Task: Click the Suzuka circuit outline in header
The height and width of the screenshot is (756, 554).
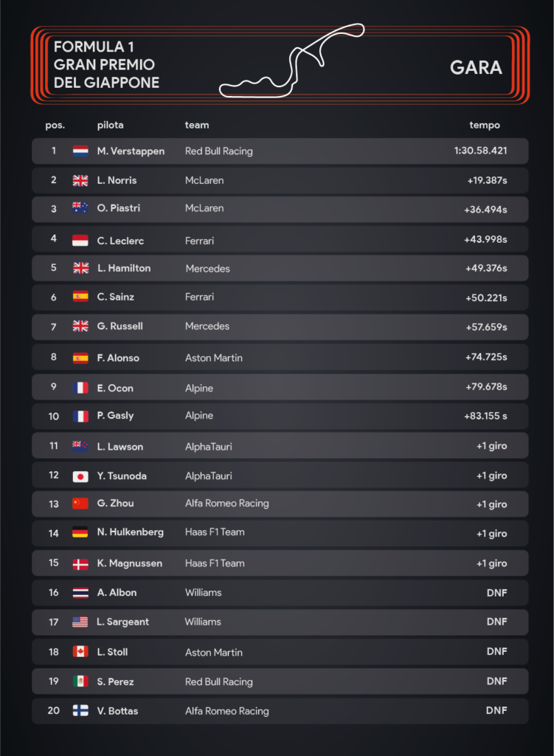Action: click(291, 61)
